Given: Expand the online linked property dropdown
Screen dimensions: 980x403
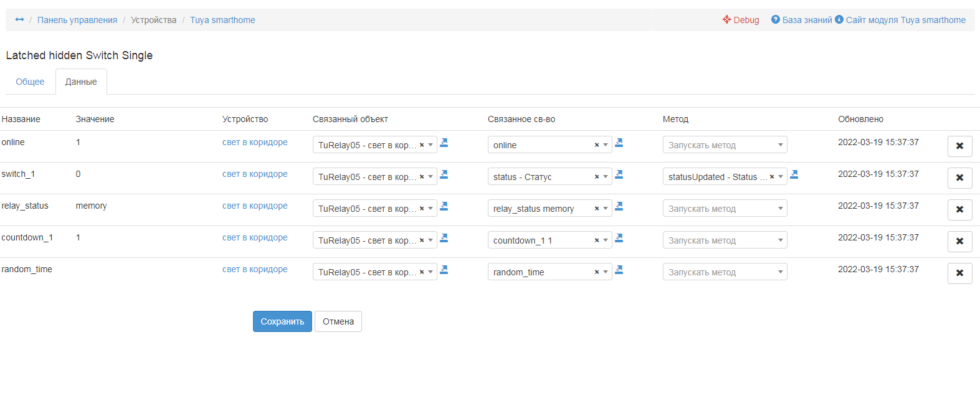Looking at the screenshot, I should coord(606,145).
